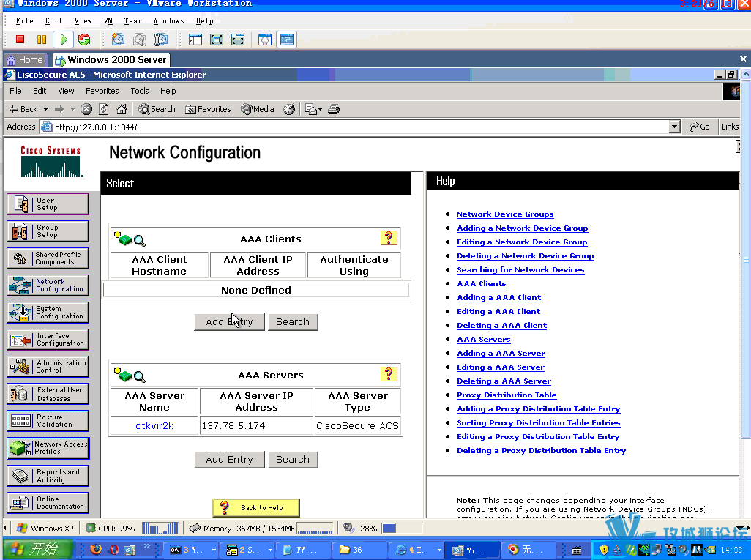
Task: Open System Configuration section
Action: (x=48, y=313)
